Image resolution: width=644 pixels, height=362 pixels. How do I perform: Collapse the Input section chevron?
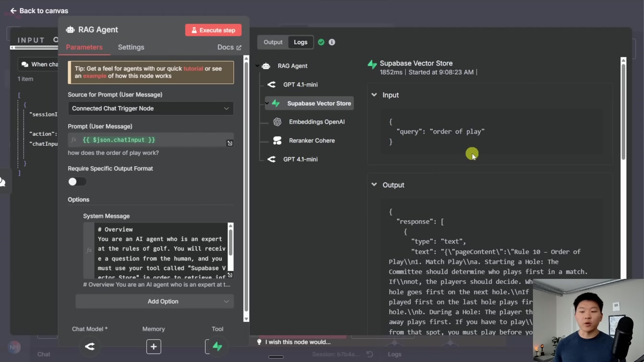point(374,95)
